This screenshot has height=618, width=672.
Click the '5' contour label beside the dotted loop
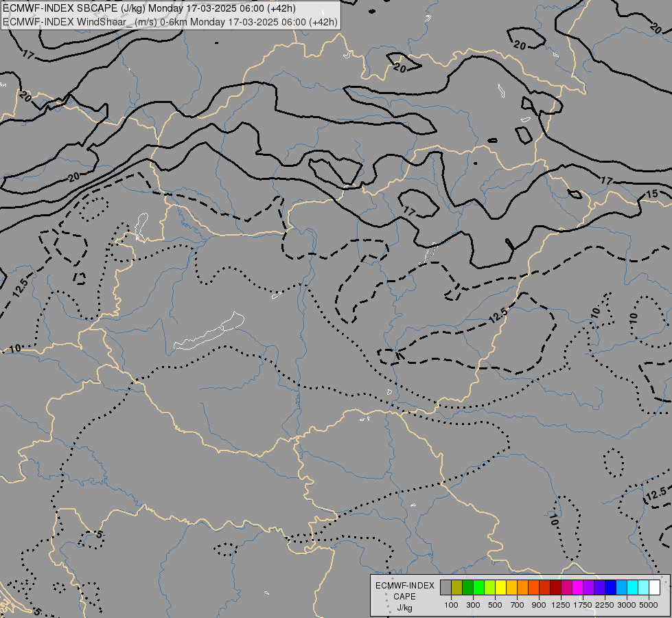[x=100, y=534]
